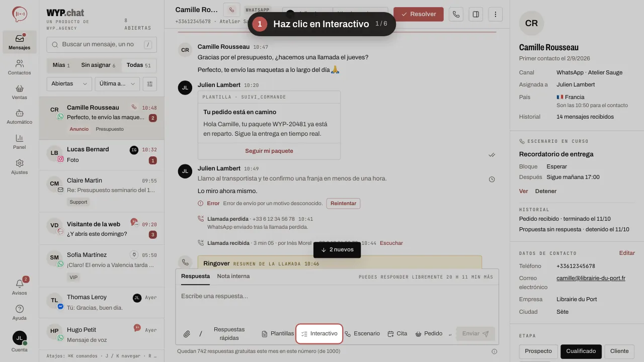The width and height of the screenshot is (644, 362).
Task: Set stage to Cliente
Action: (x=619, y=351)
